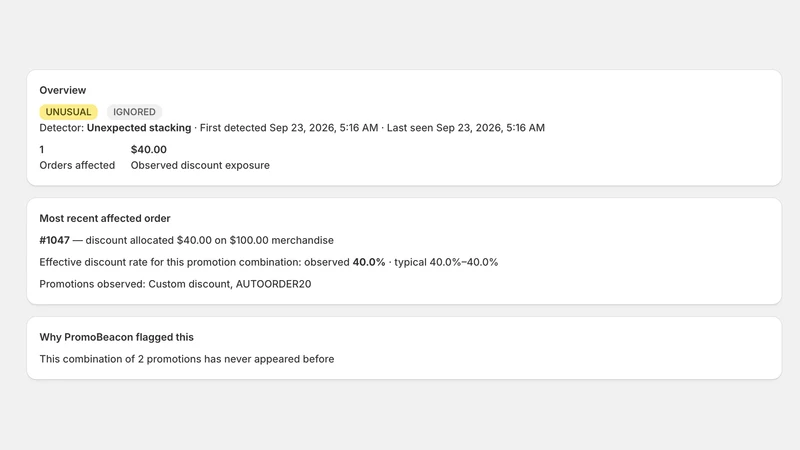Select the 'Most recent affected order' heading
Viewport: 800px width, 450px height.
105,218
